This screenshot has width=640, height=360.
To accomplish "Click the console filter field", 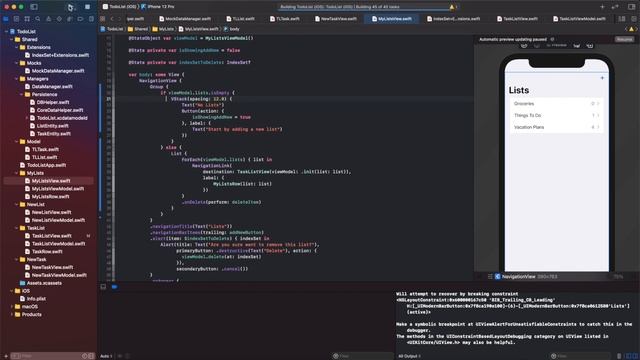I will 580,356.
